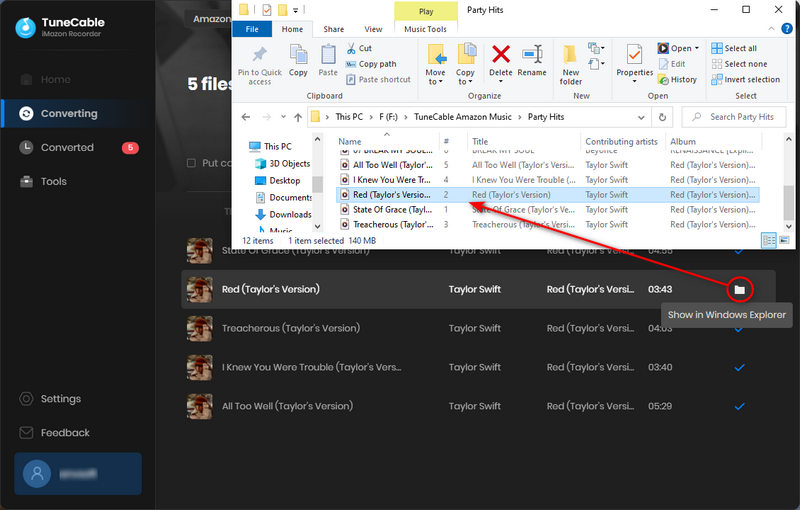Click Edit in Open group
The height and width of the screenshot is (510, 800).
coord(672,64)
